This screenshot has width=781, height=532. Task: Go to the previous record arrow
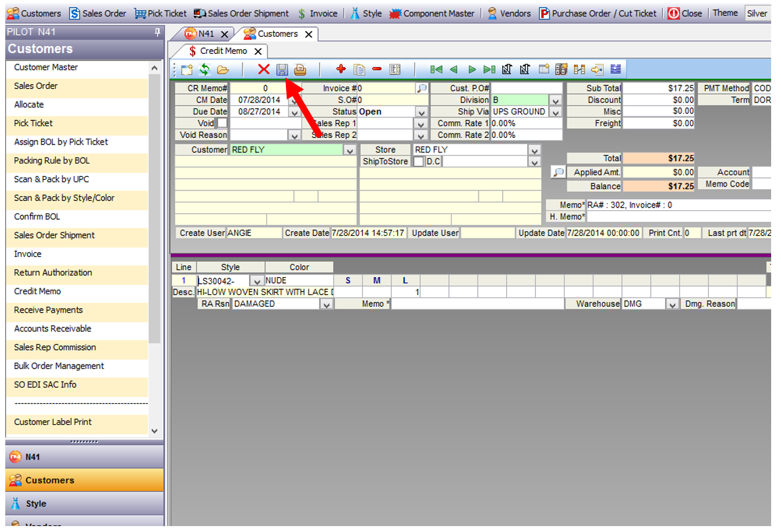[x=454, y=70]
